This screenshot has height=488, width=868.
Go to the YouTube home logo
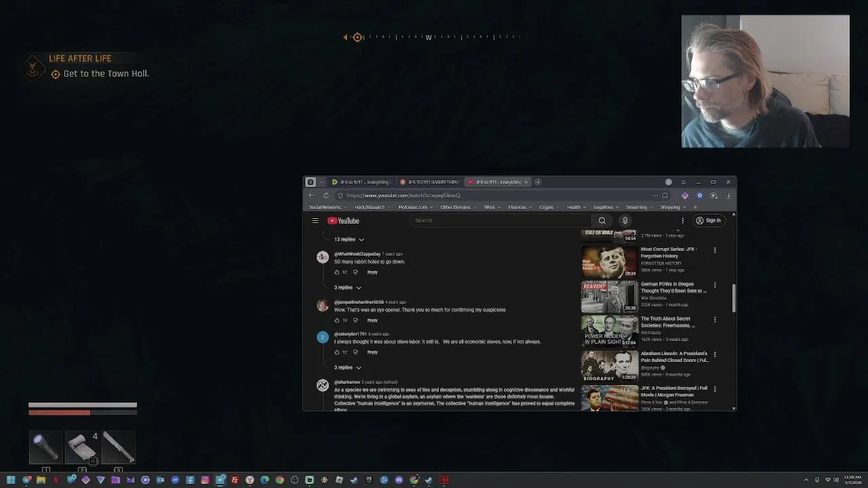coord(343,220)
